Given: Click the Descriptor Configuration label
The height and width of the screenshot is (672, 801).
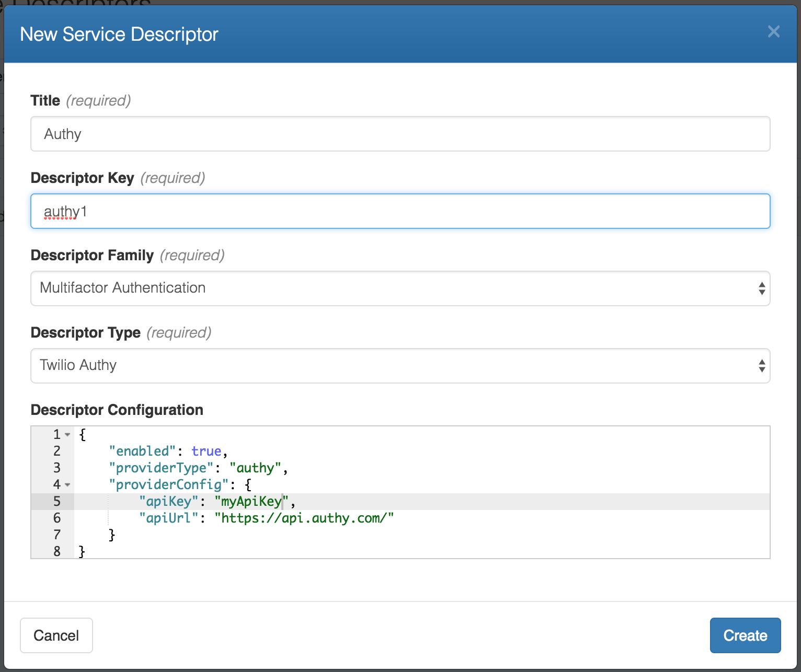Looking at the screenshot, I should pyautogui.click(x=117, y=410).
